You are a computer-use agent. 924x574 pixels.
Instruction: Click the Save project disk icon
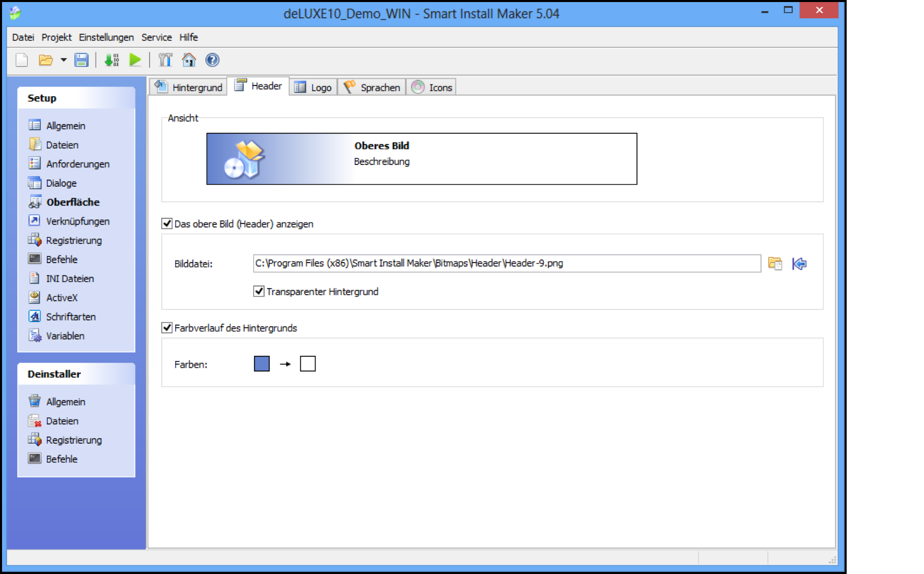click(81, 60)
